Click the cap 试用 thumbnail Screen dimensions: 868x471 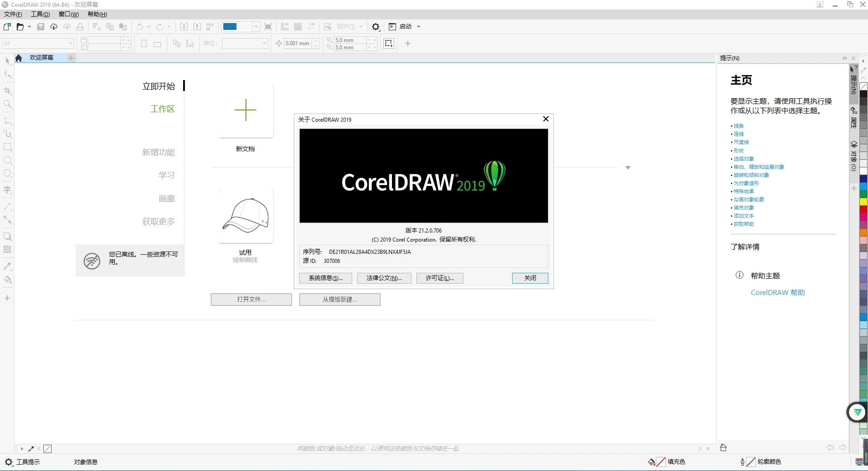(x=245, y=216)
